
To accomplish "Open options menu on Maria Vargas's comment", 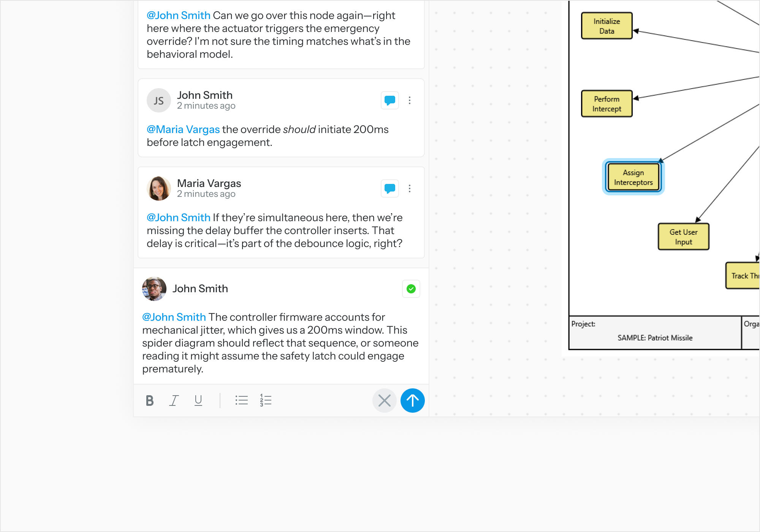I will coord(409,188).
